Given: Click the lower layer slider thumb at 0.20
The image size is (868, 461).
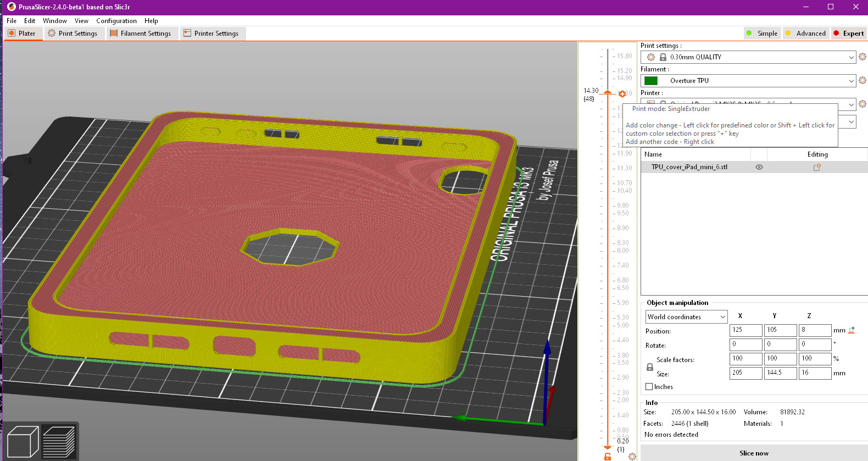Looking at the screenshot, I should pos(608,447).
